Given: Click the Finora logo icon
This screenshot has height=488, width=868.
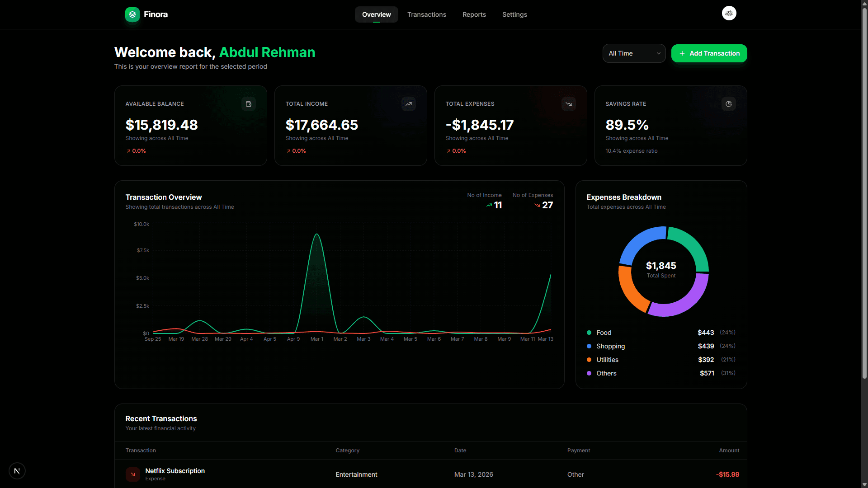Looking at the screenshot, I should 132,14.
